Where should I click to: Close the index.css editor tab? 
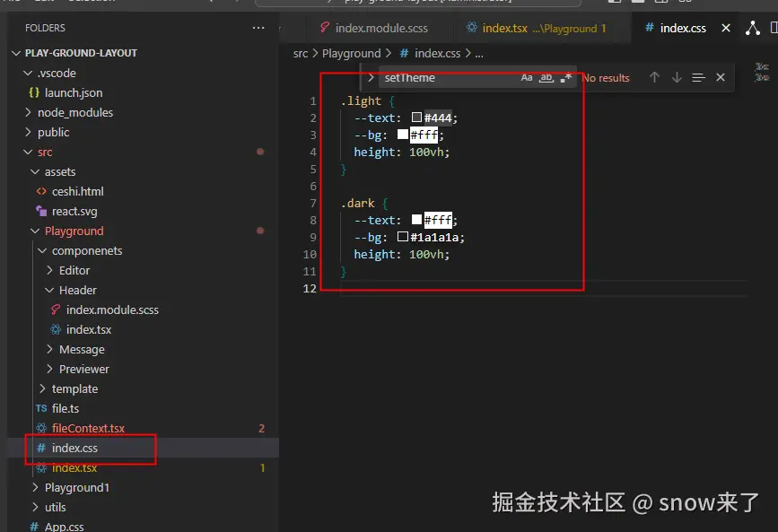[x=726, y=28]
